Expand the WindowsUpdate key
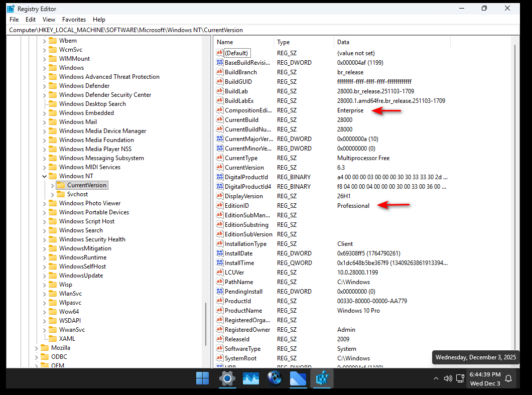532x395 pixels. pyautogui.click(x=45, y=276)
